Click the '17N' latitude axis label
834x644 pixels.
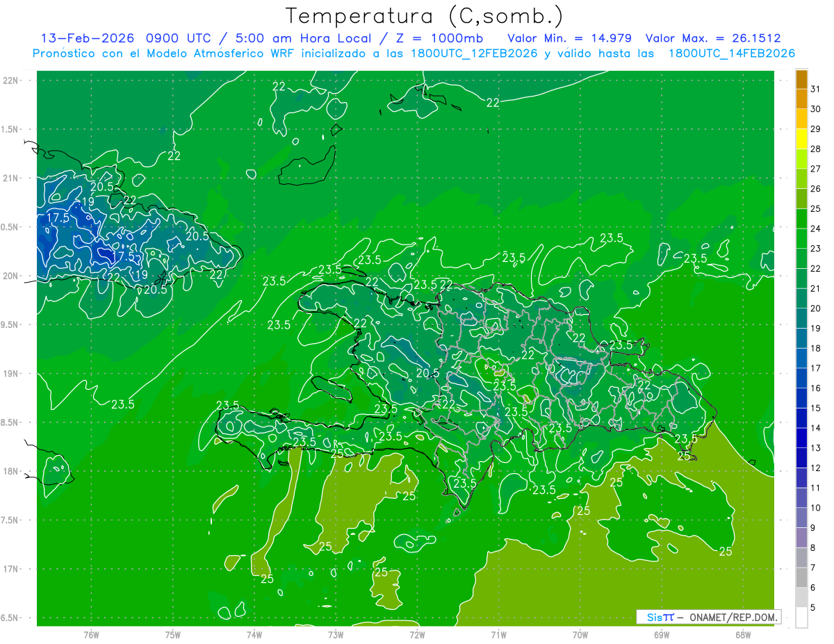[x=10, y=569]
